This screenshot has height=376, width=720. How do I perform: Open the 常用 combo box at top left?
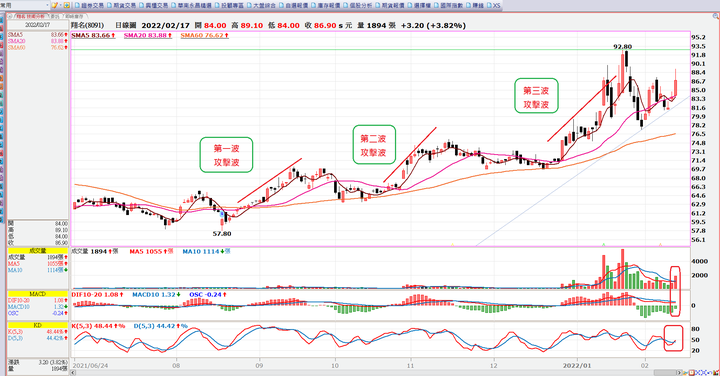25,5
